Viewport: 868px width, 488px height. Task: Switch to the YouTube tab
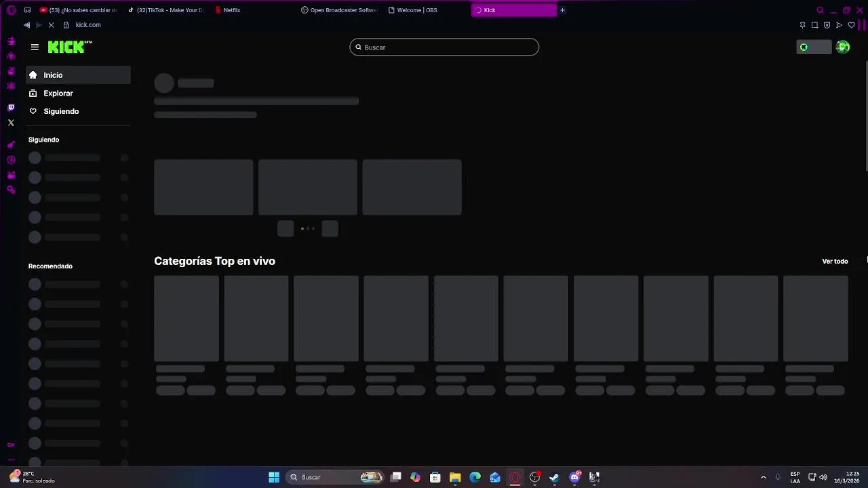[78, 10]
